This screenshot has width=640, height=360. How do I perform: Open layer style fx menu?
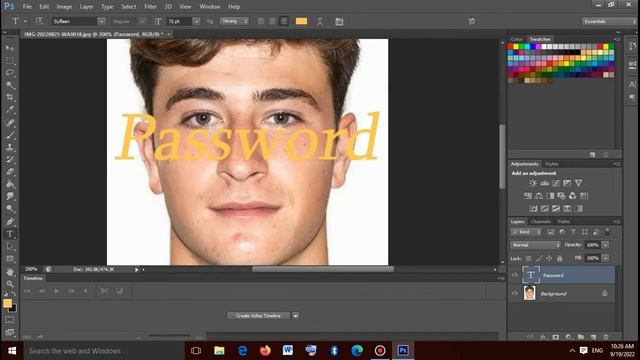point(543,337)
